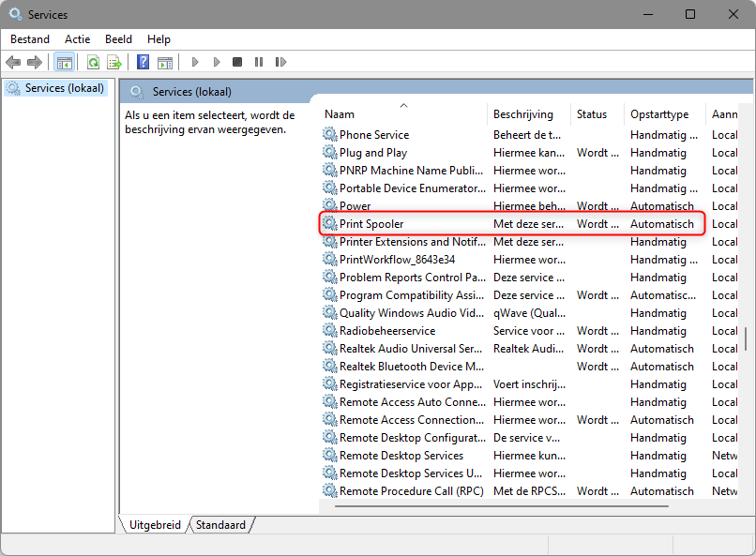756x556 pixels.
Task: Click the 'Service voor ...' description cell
Action: coord(528,331)
